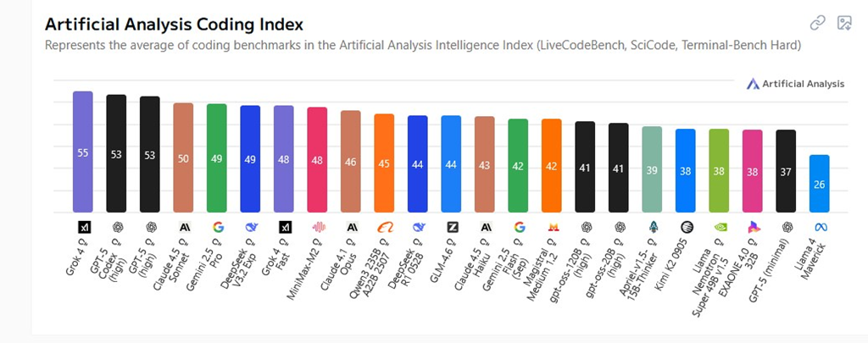The height and width of the screenshot is (343, 868).
Task: Select the Llama 4 Maverick bar showing 26
Action: [820, 183]
